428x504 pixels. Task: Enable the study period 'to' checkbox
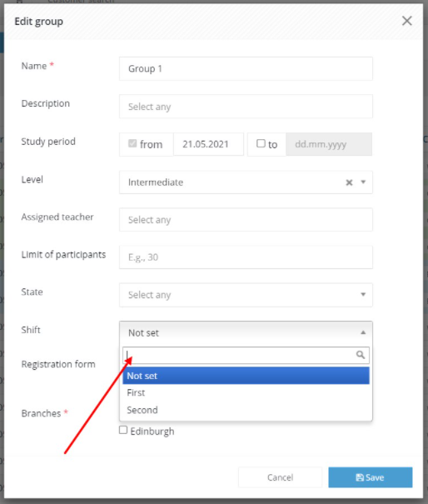pos(261,143)
